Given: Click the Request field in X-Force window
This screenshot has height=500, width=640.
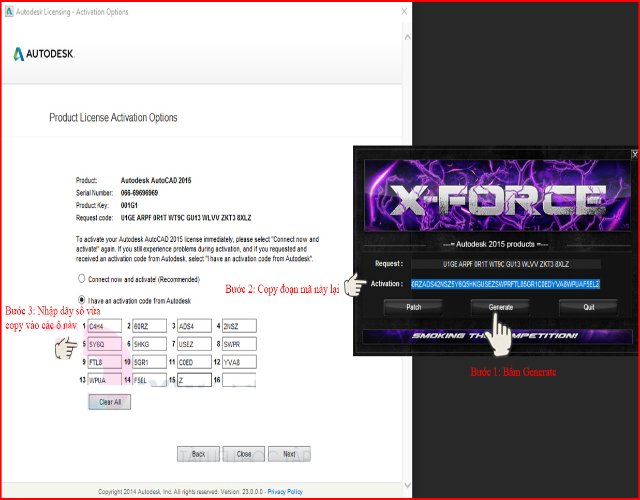Looking at the screenshot, I should [x=506, y=264].
